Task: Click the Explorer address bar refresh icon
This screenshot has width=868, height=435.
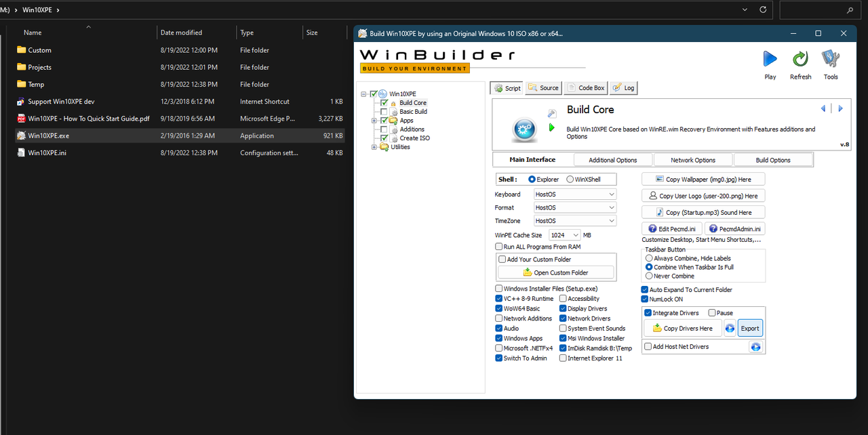Action: [x=763, y=10]
